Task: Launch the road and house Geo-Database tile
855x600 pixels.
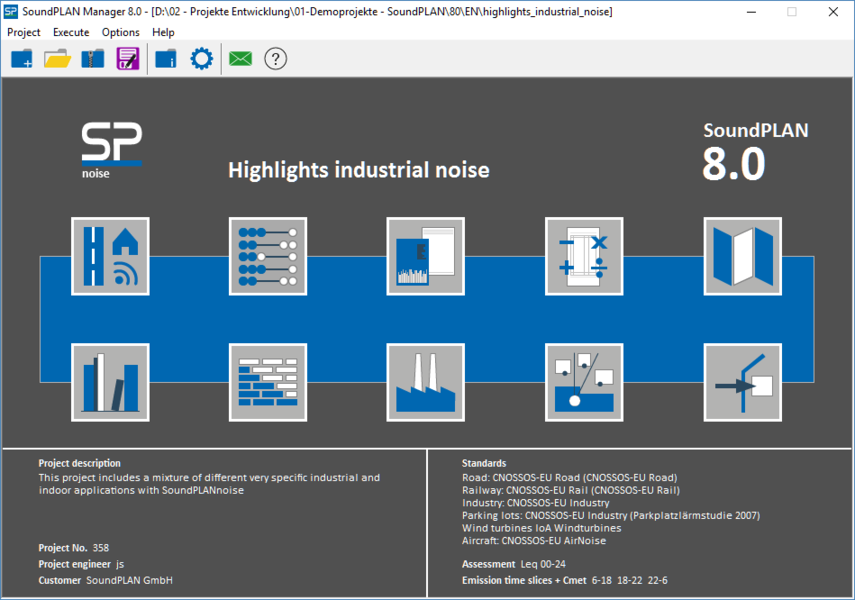Action: [110, 256]
